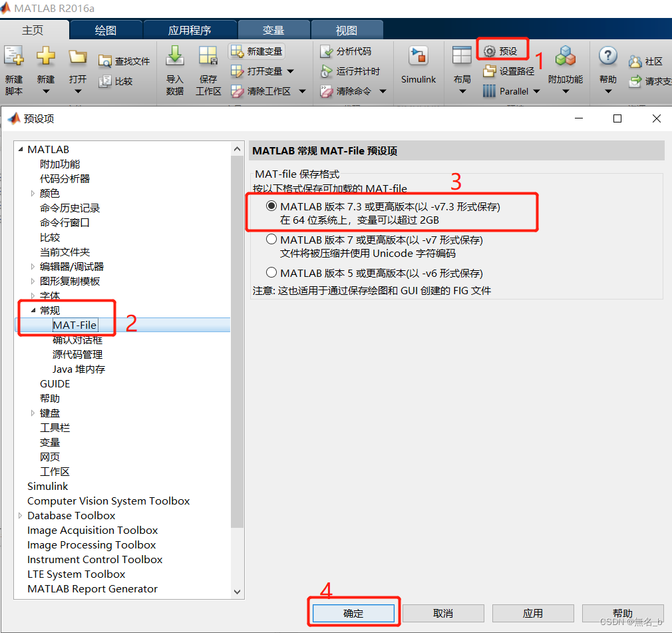The height and width of the screenshot is (633, 672).
Task: Maximize the 预设项 dialog window
Action: (x=617, y=118)
